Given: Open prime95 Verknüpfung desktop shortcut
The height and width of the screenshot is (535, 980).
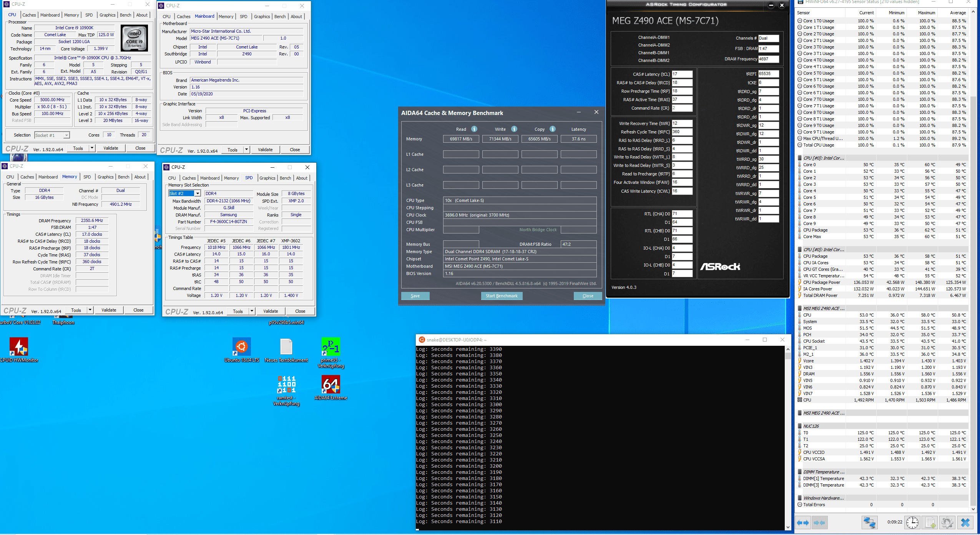Looking at the screenshot, I should [331, 352].
